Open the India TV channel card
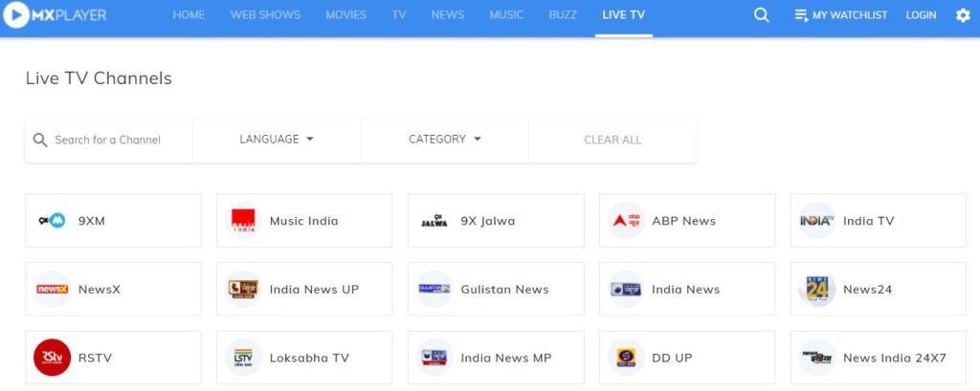 [x=878, y=221]
